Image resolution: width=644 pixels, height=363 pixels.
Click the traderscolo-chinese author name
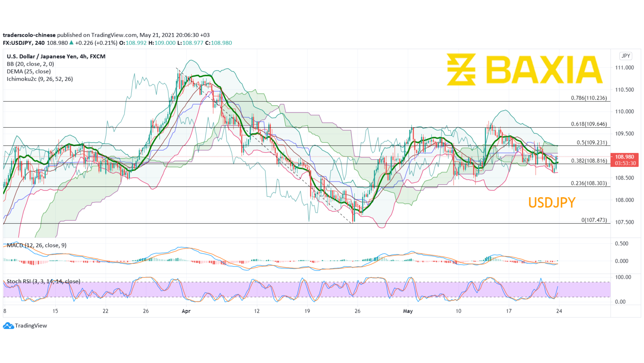click(x=29, y=35)
